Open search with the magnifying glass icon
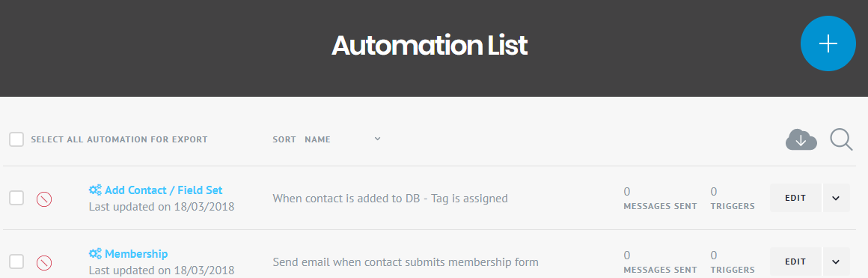This screenshot has width=868, height=278. 841,140
